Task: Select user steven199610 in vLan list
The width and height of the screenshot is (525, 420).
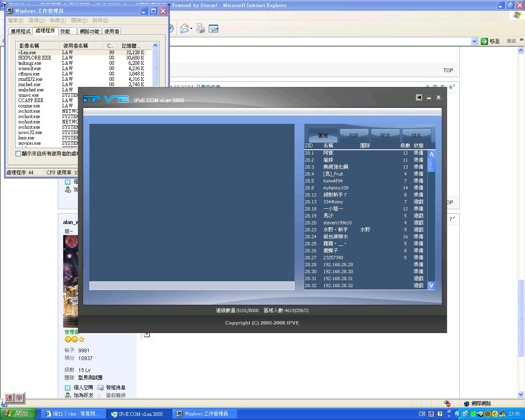Action: (x=366, y=223)
